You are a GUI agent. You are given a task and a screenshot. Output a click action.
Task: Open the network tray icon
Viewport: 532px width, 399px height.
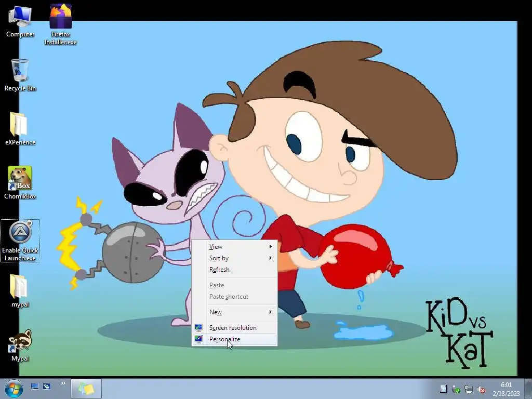point(469,389)
